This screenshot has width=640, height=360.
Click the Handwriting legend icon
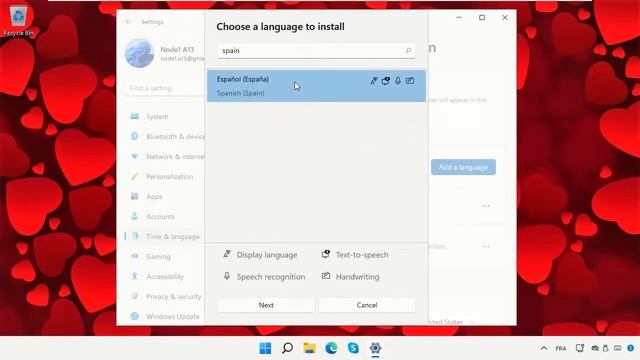click(x=326, y=276)
